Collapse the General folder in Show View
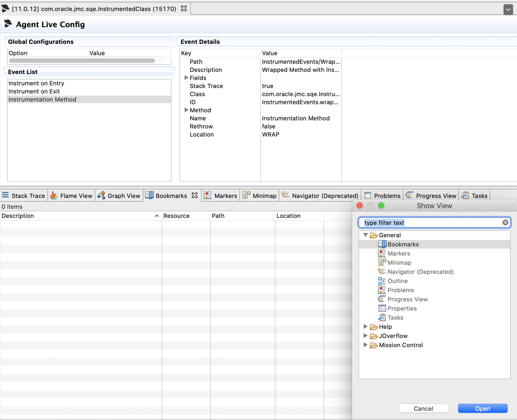Screen dimensions: 517x420 point(365,235)
